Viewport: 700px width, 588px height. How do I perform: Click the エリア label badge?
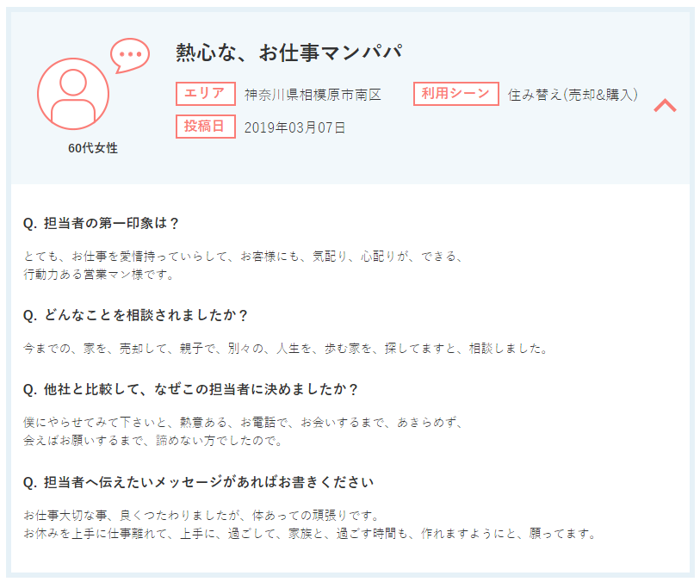pyautogui.click(x=206, y=94)
